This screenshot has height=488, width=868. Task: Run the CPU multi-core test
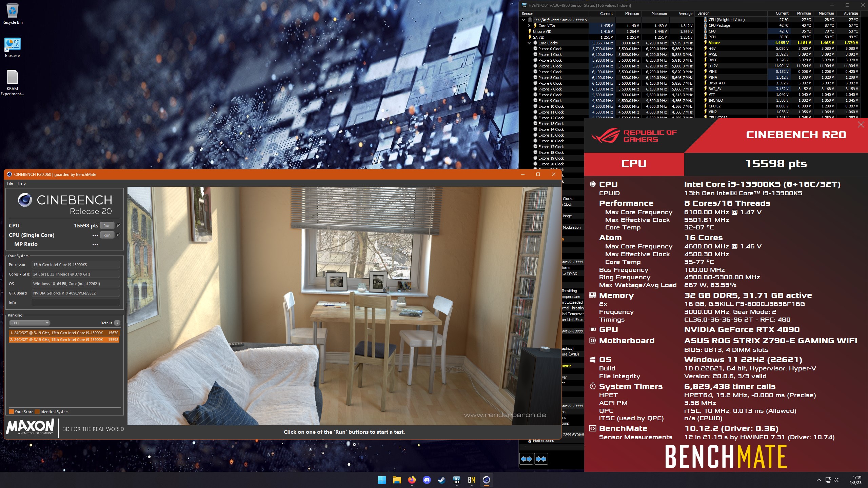[x=107, y=226]
